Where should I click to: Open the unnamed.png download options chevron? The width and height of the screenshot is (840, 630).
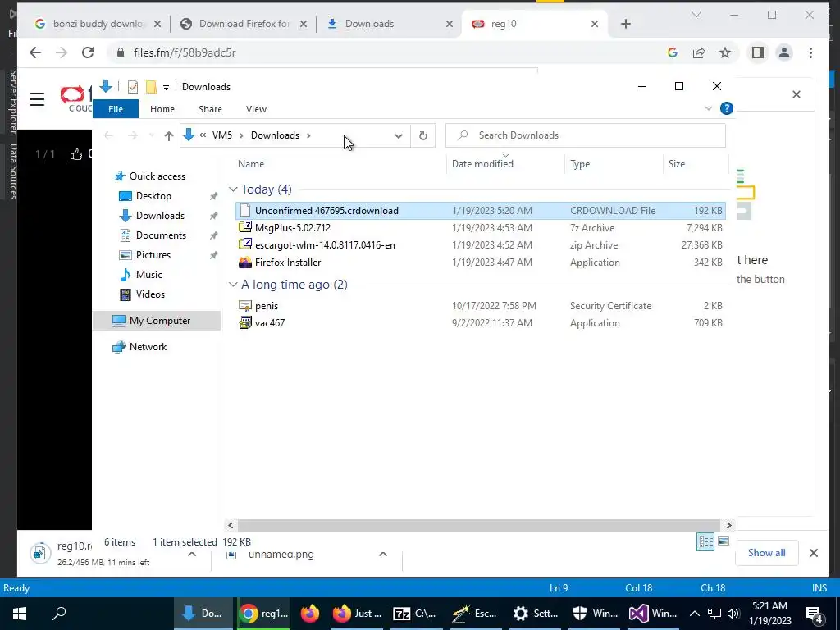click(x=383, y=554)
